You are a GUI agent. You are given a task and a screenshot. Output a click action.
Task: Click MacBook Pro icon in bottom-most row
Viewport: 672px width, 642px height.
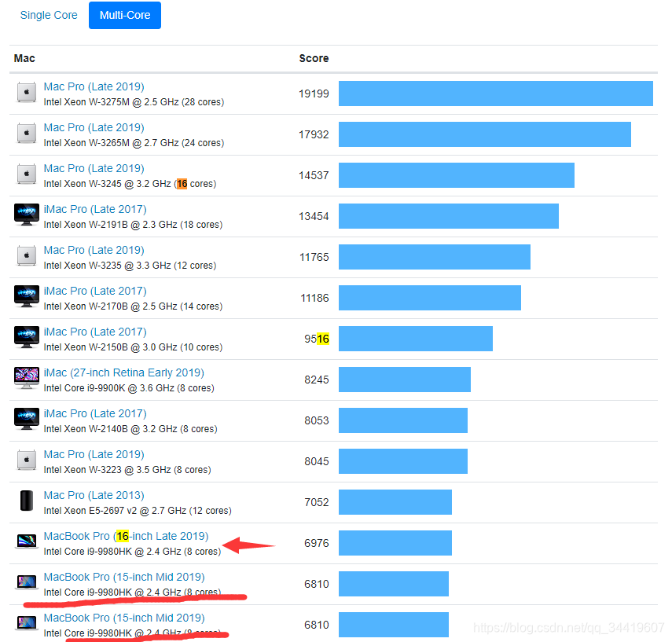[27, 622]
